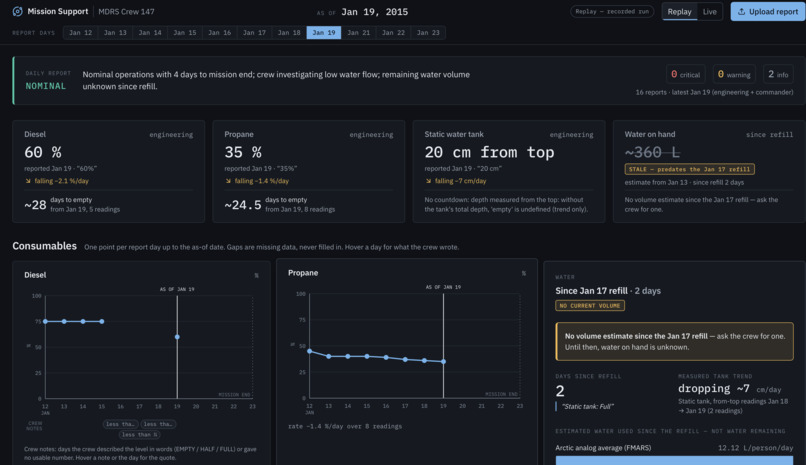Select the Jan 22 report day
The image size is (806, 465).
(x=393, y=32)
